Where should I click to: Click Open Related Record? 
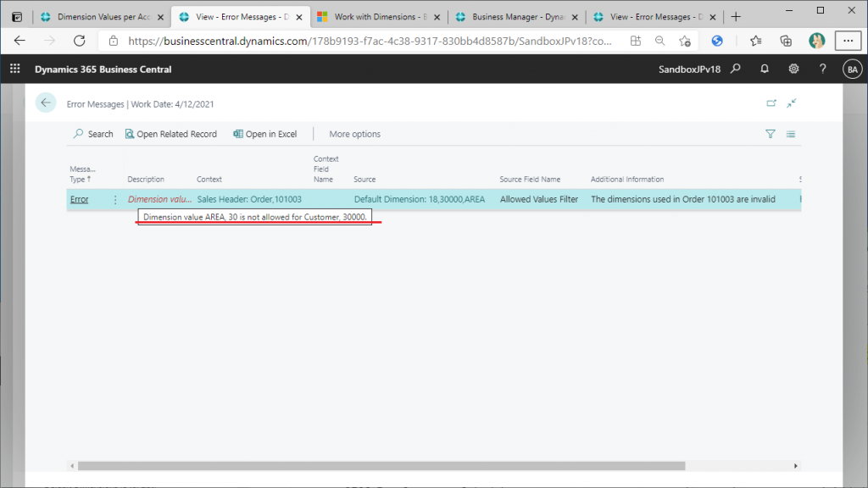click(x=170, y=134)
